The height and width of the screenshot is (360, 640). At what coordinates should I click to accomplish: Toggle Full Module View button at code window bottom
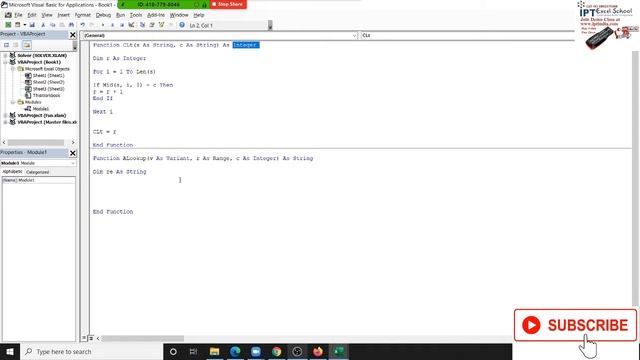tap(91, 338)
